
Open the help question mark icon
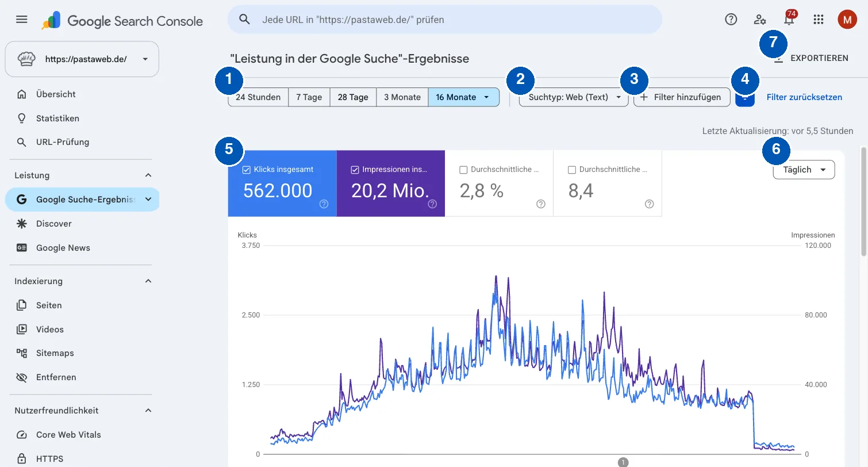point(731,20)
